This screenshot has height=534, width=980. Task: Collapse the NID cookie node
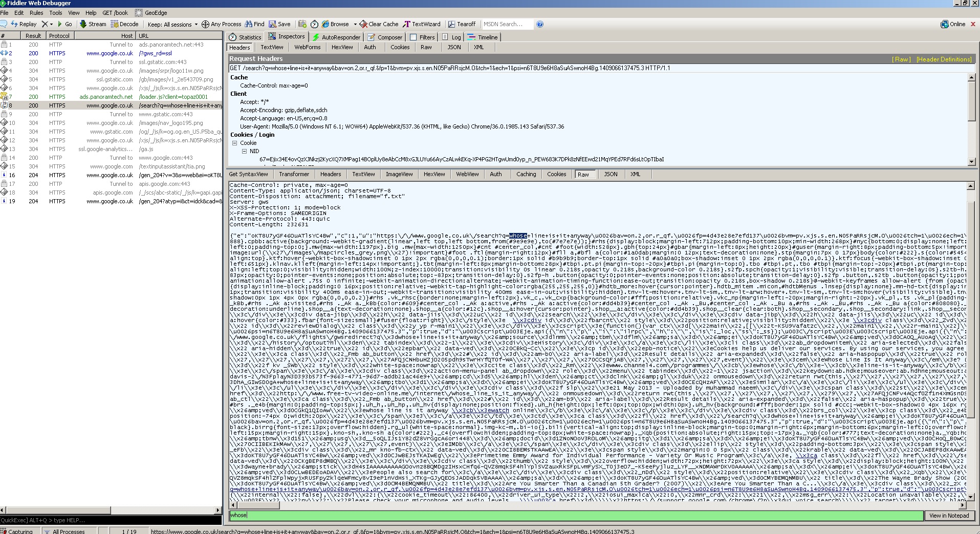point(245,152)
